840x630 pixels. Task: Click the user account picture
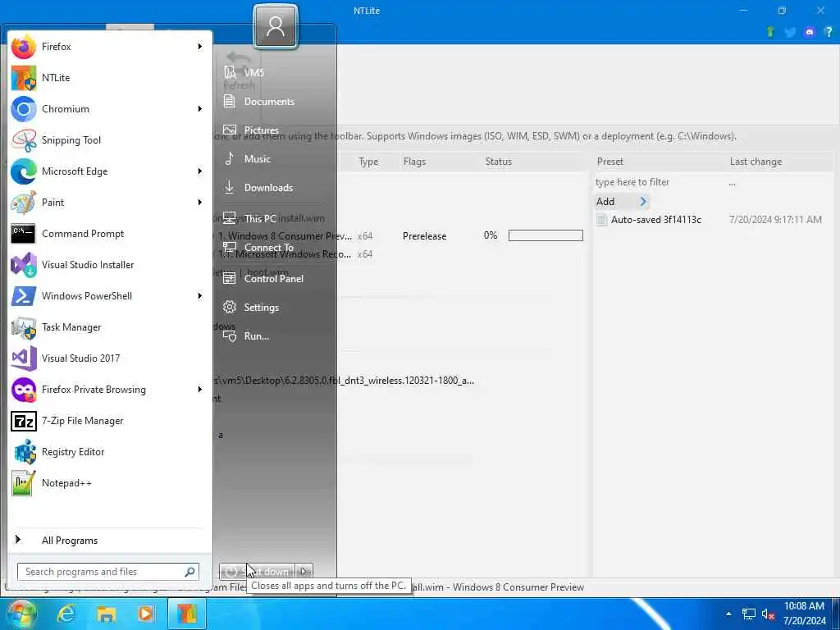[x=276, y=26]
